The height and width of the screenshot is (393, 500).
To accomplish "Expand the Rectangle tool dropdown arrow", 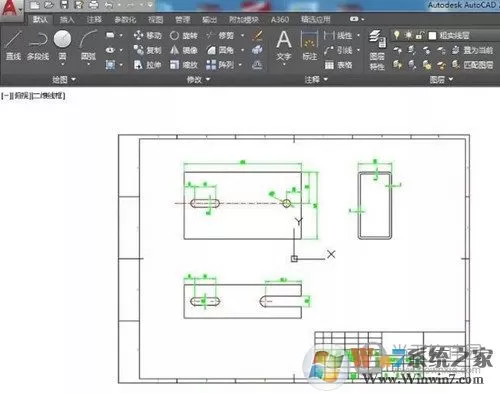I will (x=121, y=35).
